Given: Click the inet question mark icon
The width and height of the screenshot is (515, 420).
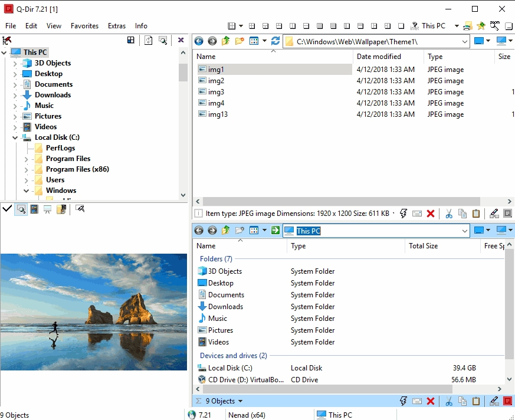Looking at the screenshot, I should [415, 26].
